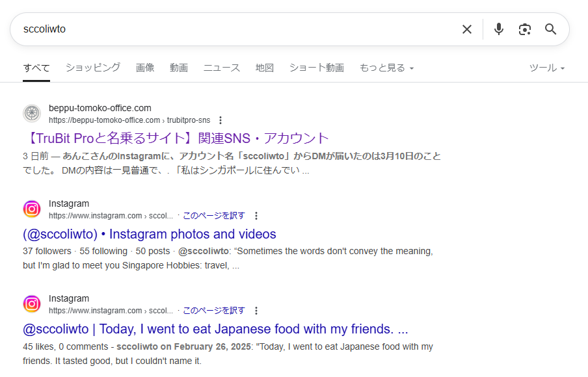Open the TruBit Pro 関連SNS・アカウント result

[176, 138]
